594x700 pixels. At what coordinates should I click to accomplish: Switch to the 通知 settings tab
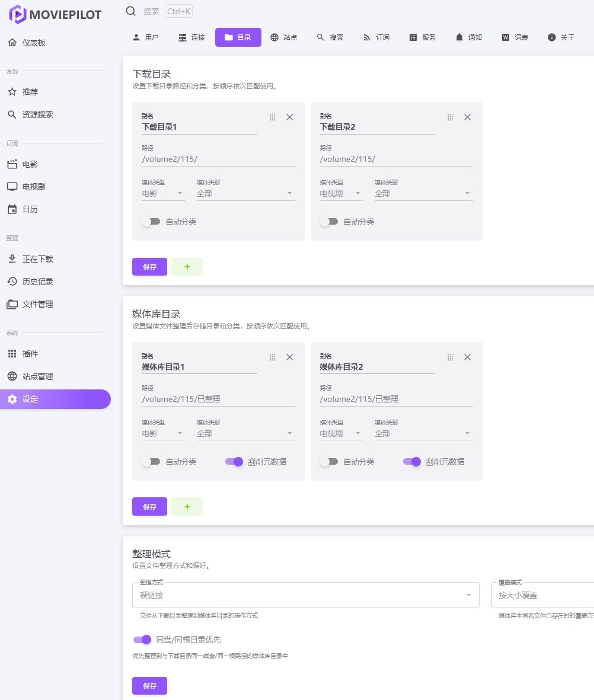pos(468,37)
